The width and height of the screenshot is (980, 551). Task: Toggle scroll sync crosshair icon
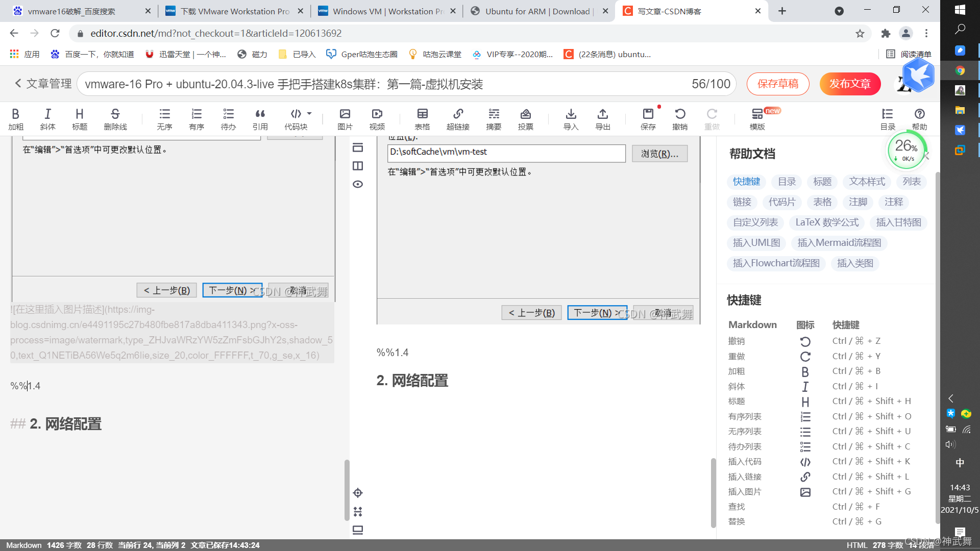pos(358,493)
